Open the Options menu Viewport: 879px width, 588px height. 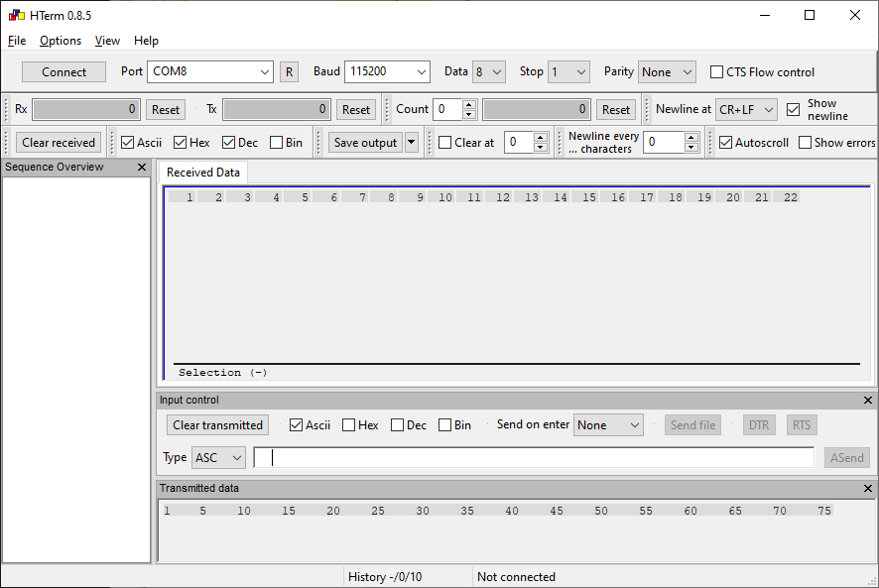[x=61, y=41]
